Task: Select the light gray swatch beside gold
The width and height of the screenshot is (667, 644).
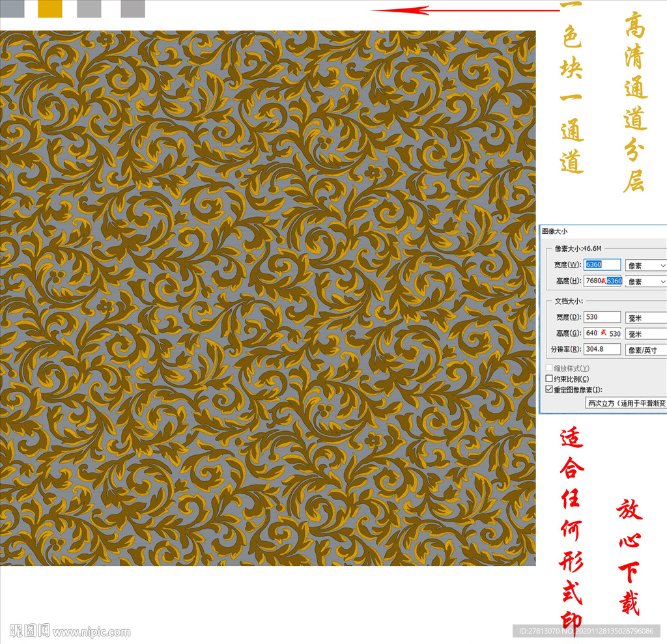Action: click(x=89, y=8)
